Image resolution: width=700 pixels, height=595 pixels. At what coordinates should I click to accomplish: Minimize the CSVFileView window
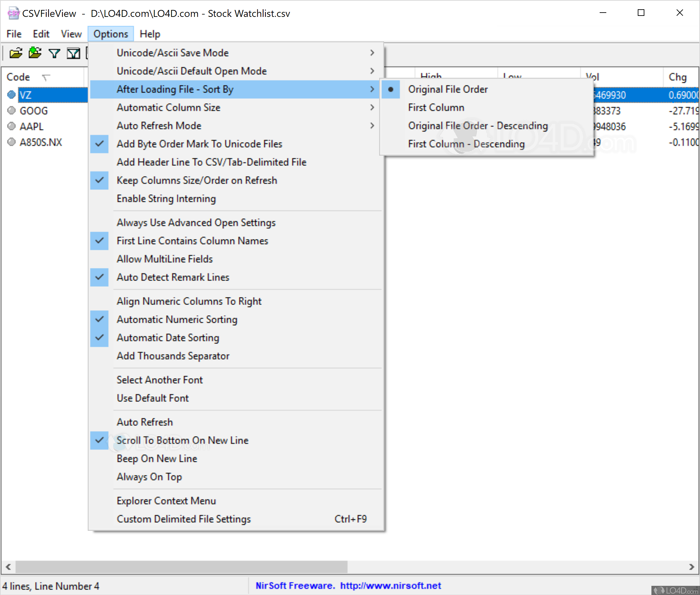pos(603,13)
